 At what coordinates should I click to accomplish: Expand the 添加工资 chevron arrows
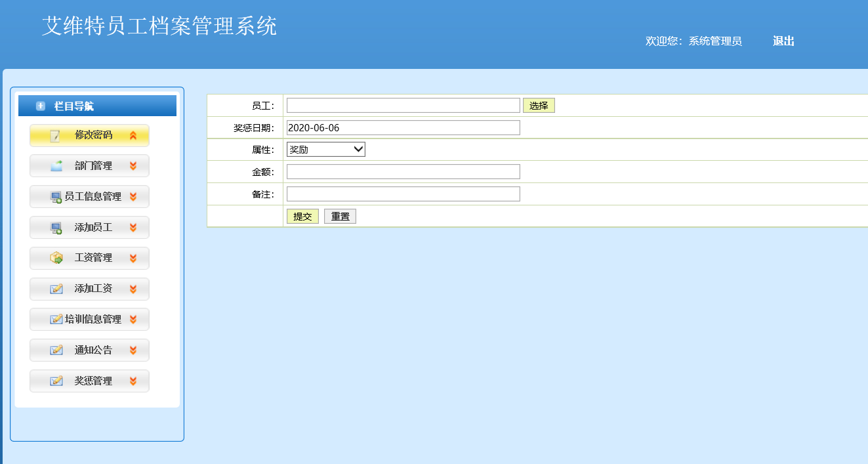click(x=133, y=289)
